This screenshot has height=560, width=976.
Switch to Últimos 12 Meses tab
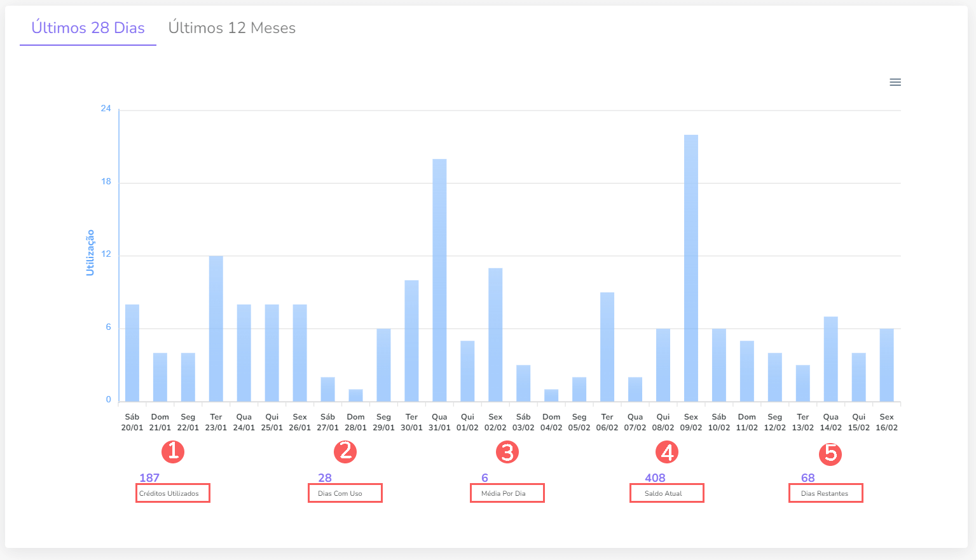click(232, 28)
